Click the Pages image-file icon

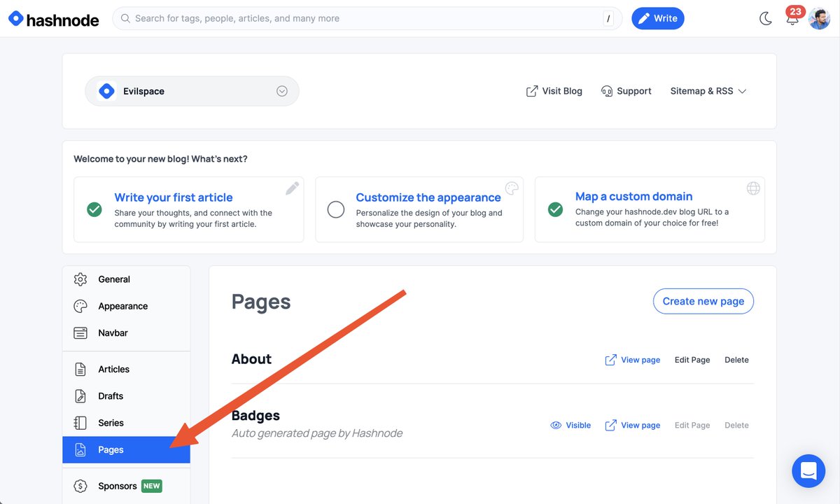[x=80, y=449]
